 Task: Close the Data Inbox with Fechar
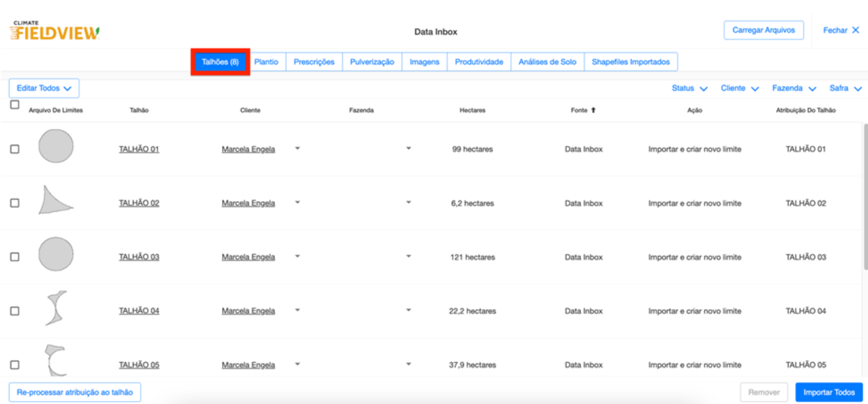(x=841, y=30)
